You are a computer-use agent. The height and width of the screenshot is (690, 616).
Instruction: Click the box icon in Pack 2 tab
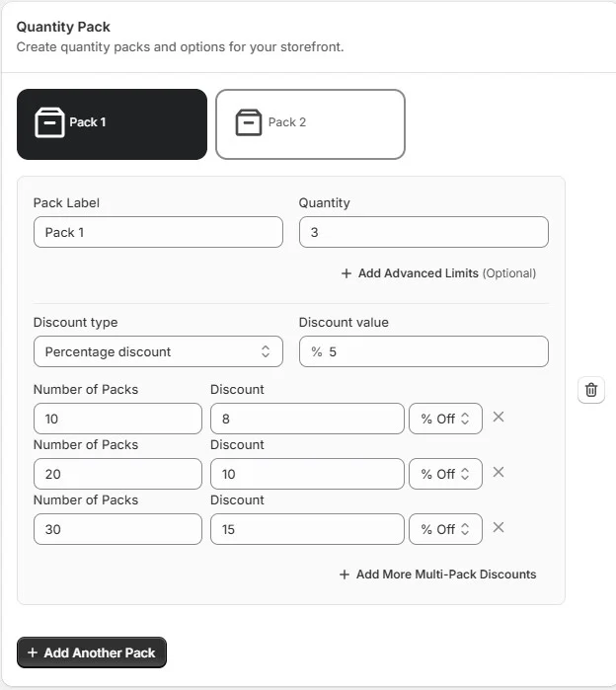249,122
